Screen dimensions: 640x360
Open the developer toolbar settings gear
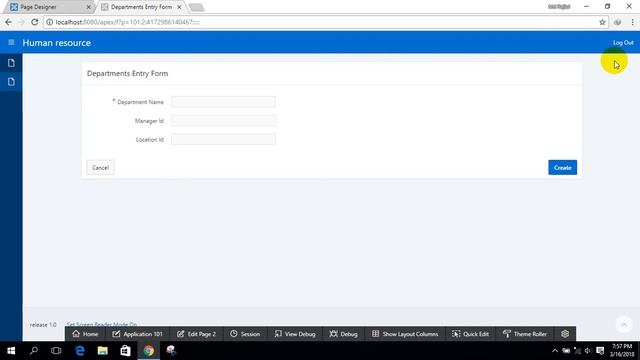pos(565,334)
